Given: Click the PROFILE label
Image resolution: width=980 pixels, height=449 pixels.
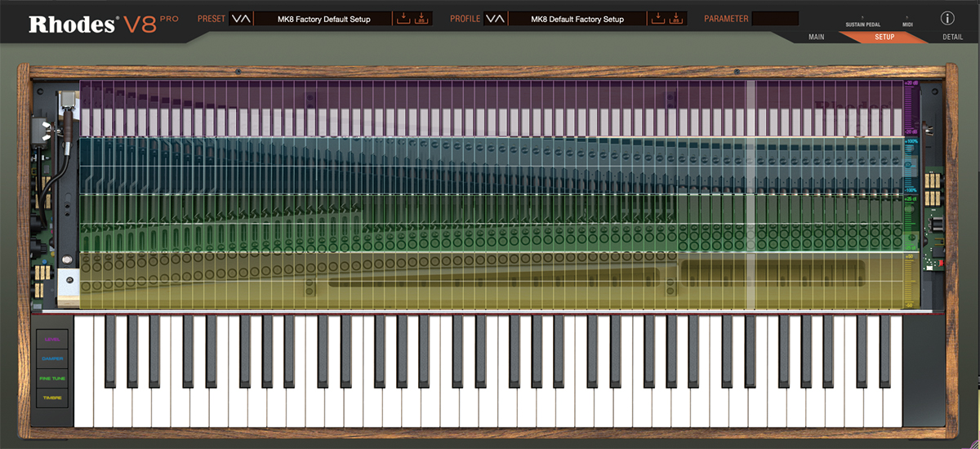Looking at the screenshot, I should point(465,19).
